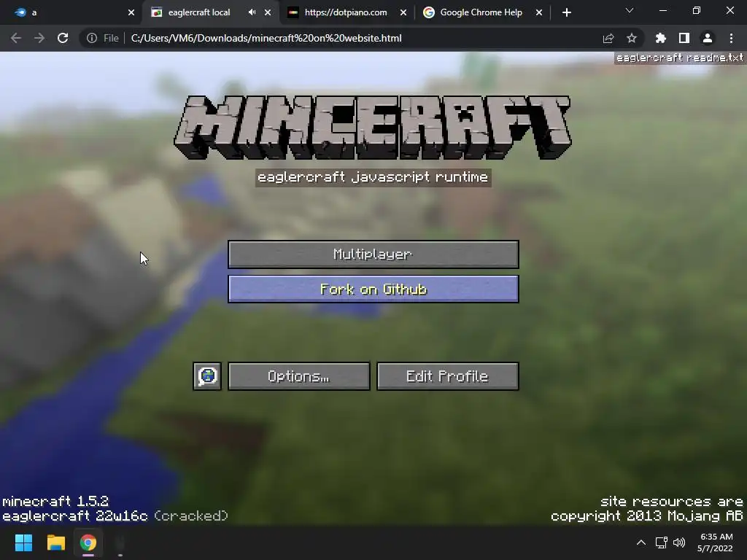The width and height of the screenshot is (747, 560).
Task: Click the 'copyright 2013 Mojang AB' text
Action: (x=647, y=516)
